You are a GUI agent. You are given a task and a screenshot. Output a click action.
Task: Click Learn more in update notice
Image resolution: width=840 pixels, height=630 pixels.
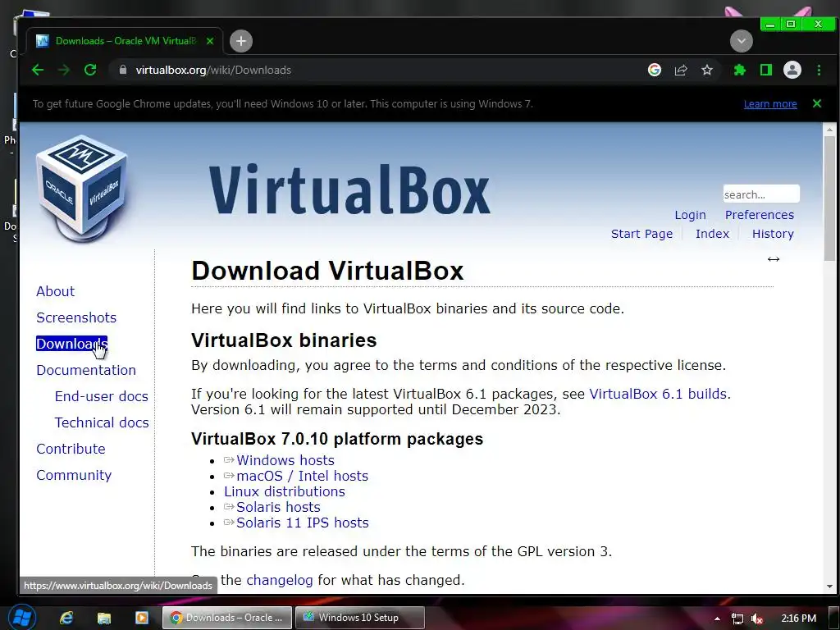(770, 104)
